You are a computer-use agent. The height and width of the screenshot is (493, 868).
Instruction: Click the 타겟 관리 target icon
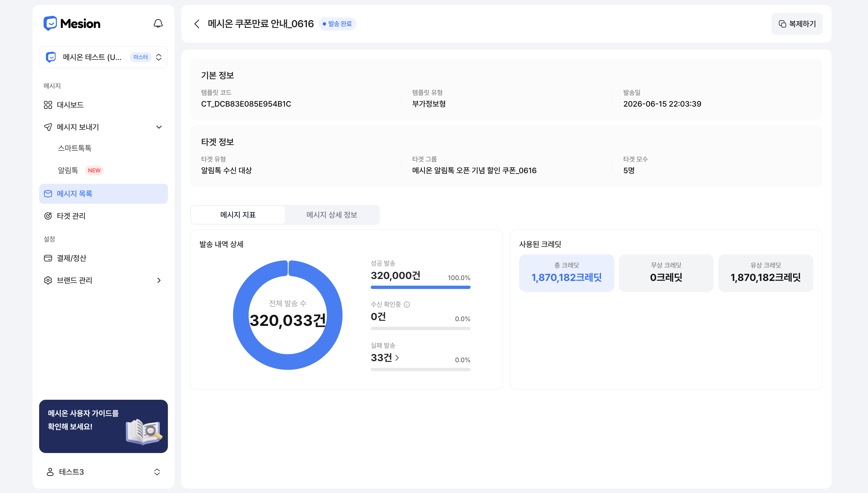point(48,216)
